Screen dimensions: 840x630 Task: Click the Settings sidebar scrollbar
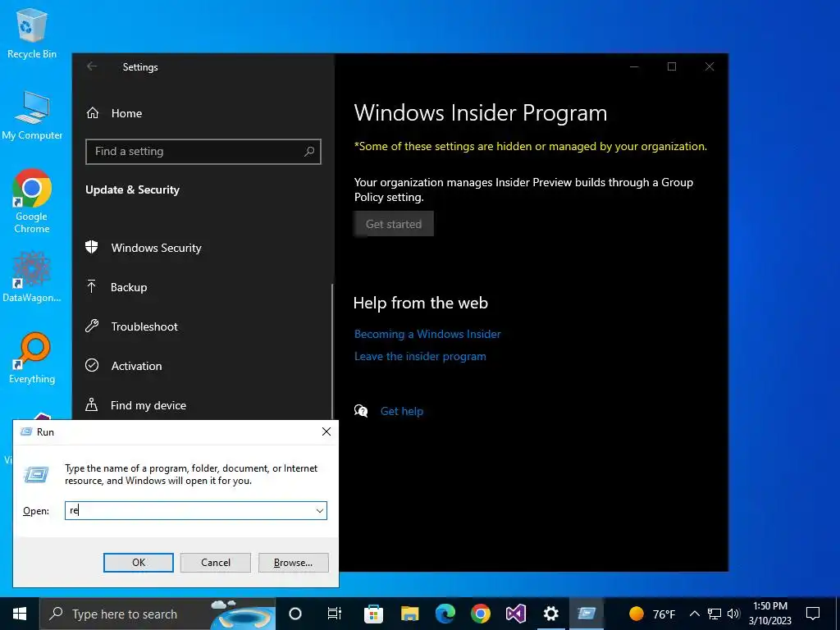332,351
